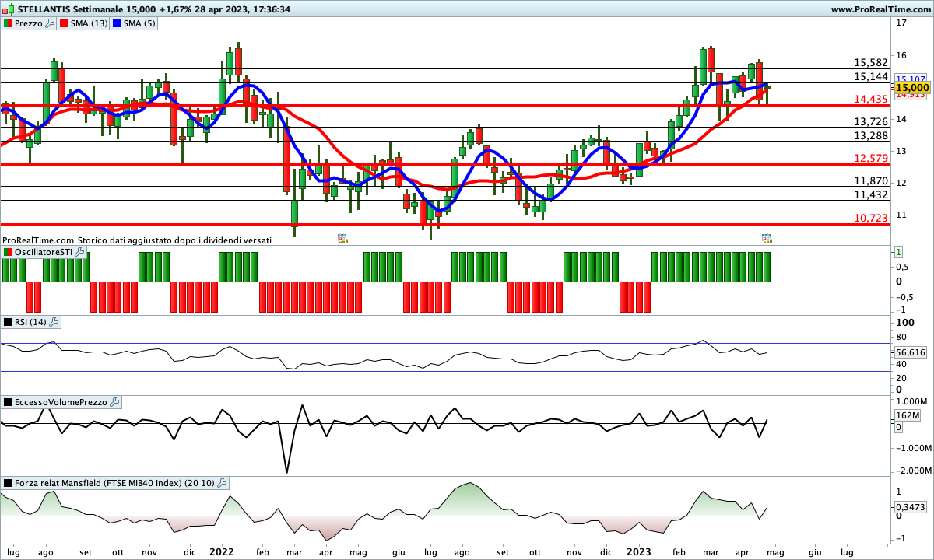
Task: Click the green 1 oscillator value tag
Action: (898, 252)
